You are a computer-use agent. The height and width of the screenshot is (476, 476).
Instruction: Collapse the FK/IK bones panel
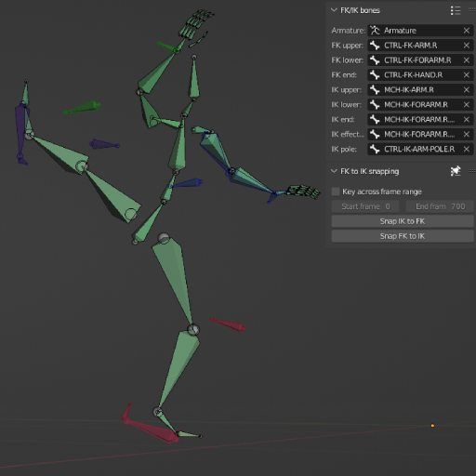click(x=334, y=10)
